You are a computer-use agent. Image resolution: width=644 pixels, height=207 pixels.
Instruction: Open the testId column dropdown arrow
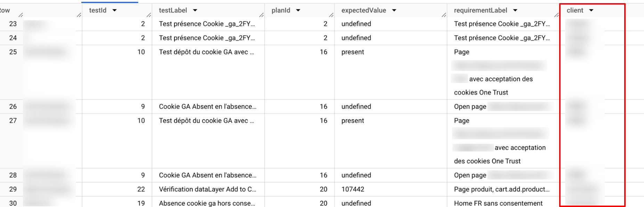[x=114, y=10]
